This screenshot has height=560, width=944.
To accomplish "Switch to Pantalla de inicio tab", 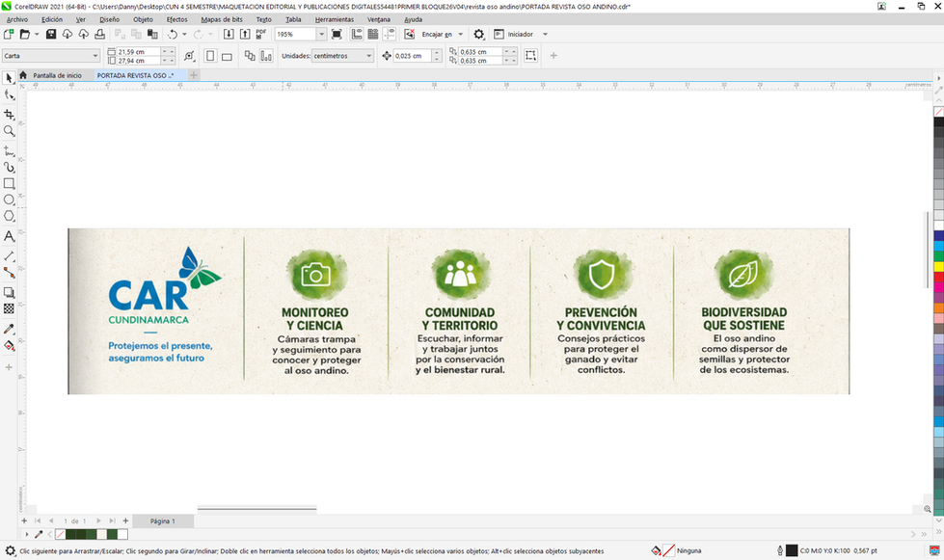I will click(57, 75).
